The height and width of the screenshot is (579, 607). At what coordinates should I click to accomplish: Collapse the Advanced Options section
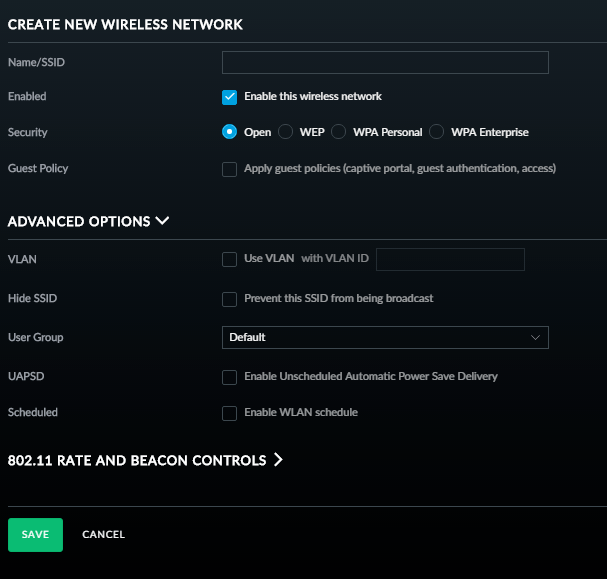pos(88,221)
